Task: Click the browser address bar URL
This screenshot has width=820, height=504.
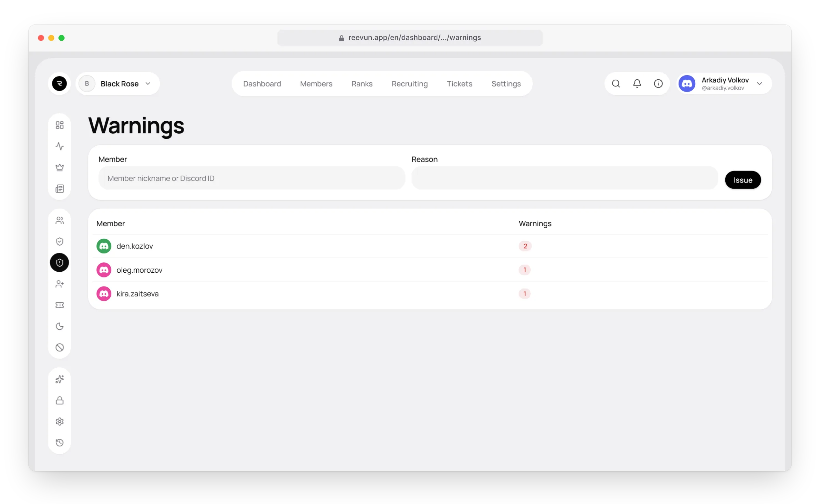Action: pyautogui.click(x=410, y=38)
